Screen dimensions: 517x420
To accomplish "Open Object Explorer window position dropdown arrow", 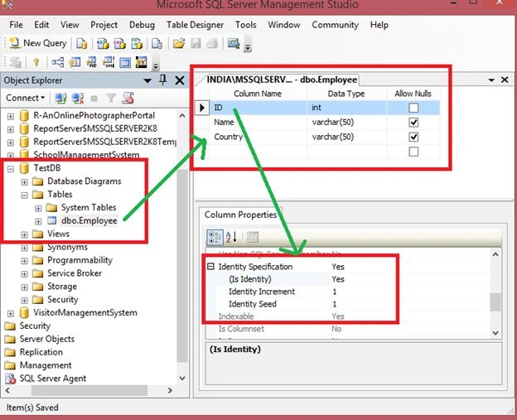I will [147, 80].
